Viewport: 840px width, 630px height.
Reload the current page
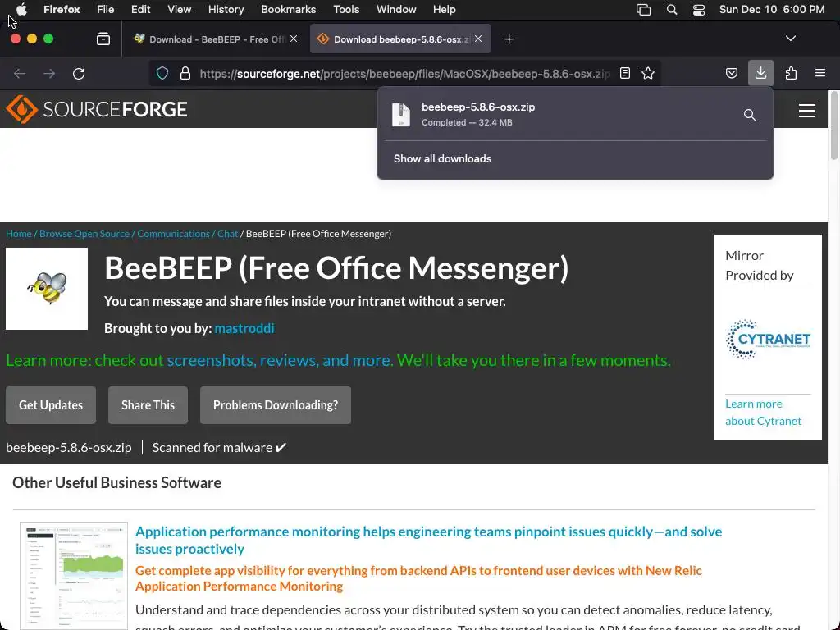click(79, 73)
